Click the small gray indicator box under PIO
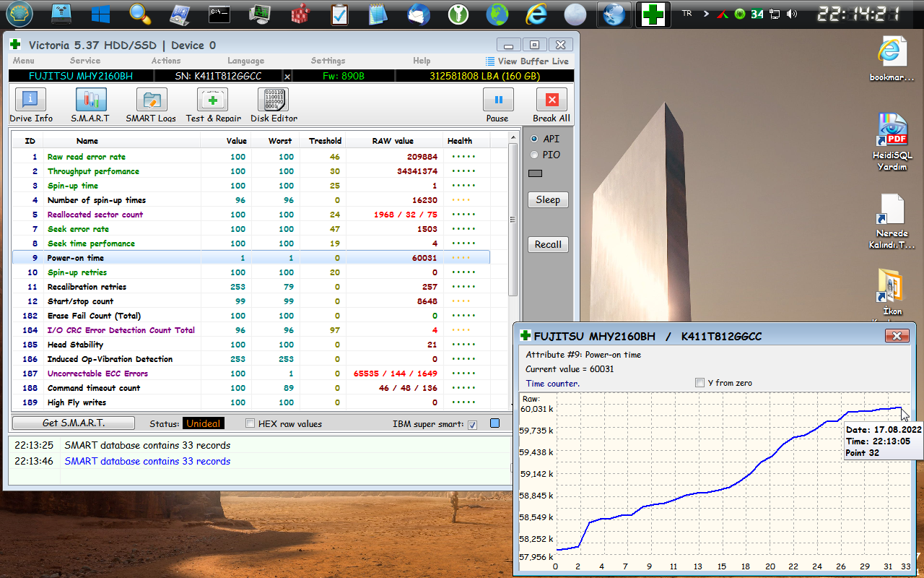This screenshot has height=578, width=924. pos(535,173)
